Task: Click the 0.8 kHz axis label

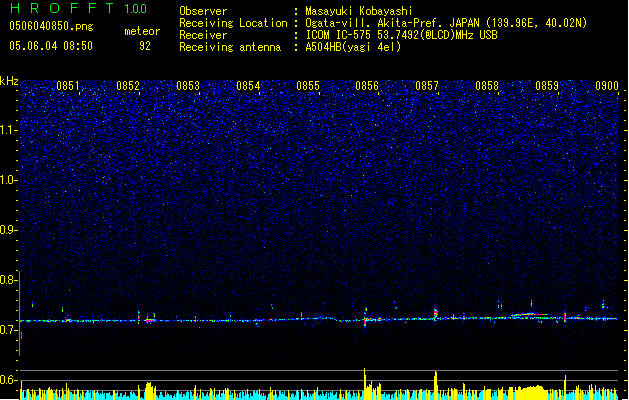Action: pos(9,280)
